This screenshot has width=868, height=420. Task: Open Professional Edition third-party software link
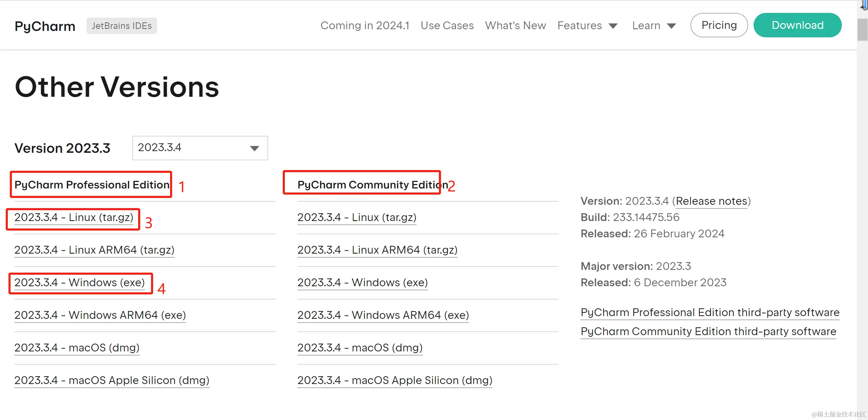tap(709, 312)
